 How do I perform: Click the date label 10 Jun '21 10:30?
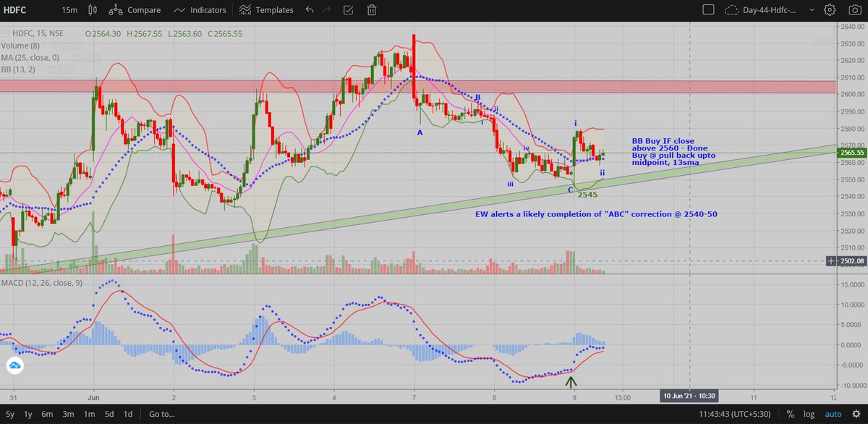coord(689,397)
